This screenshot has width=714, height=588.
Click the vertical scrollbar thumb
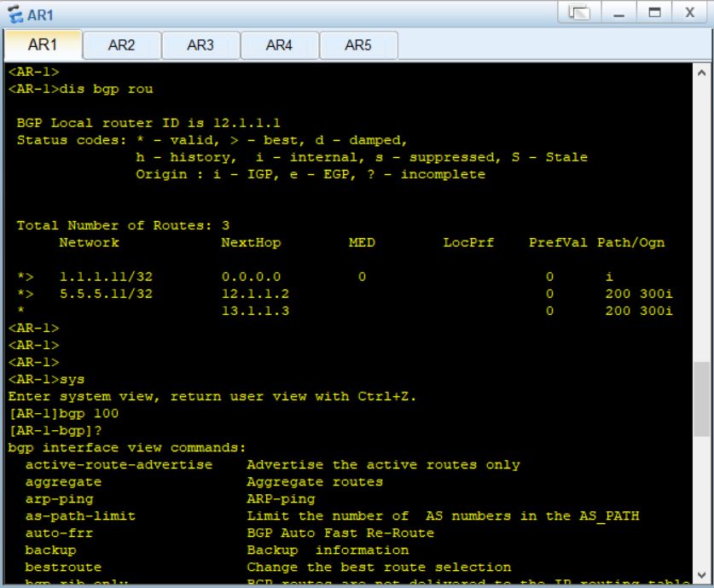point(701,399)
